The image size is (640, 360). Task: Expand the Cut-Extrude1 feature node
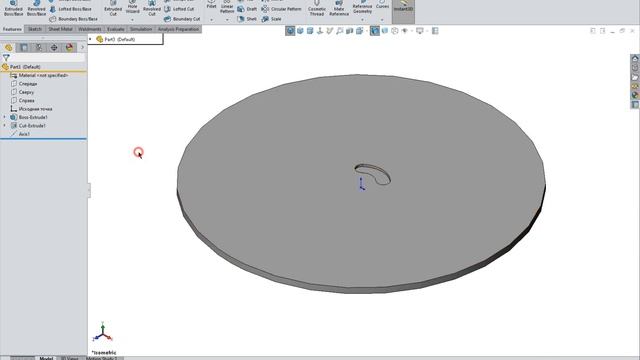4,126
